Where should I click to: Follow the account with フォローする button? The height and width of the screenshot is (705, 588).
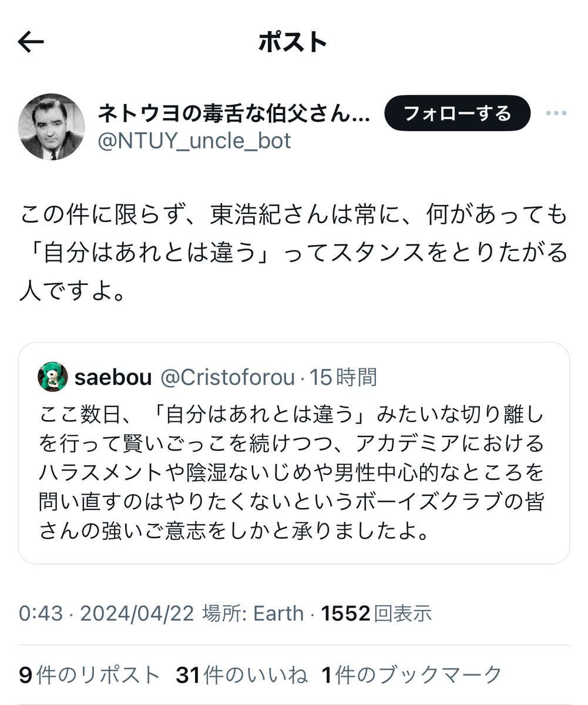(458, 113)
